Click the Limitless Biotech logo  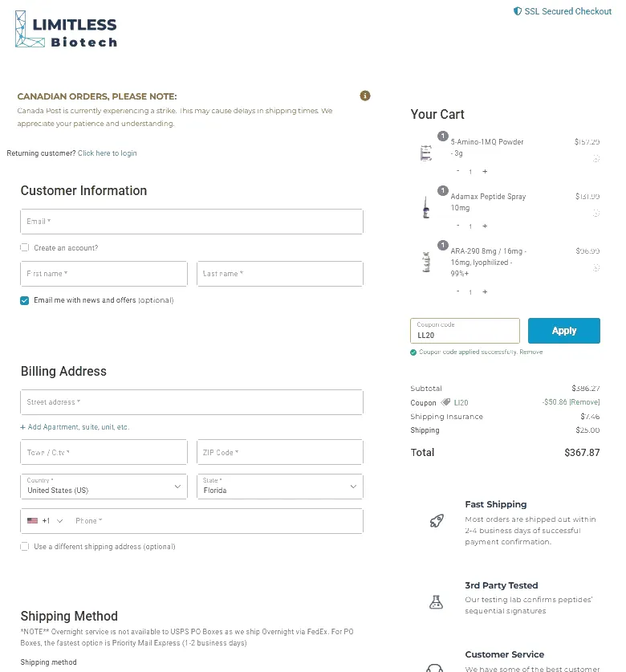point(66,29)
